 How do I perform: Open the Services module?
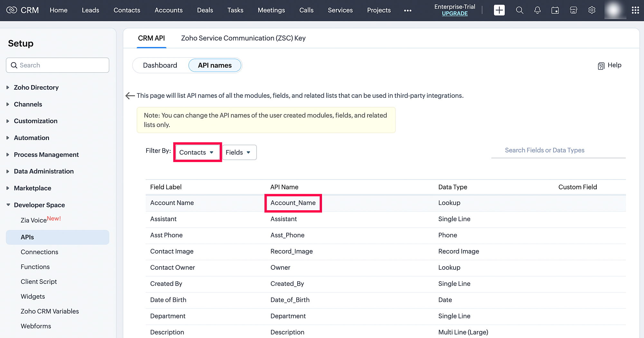pyautogui.click(x=340, y=10)
